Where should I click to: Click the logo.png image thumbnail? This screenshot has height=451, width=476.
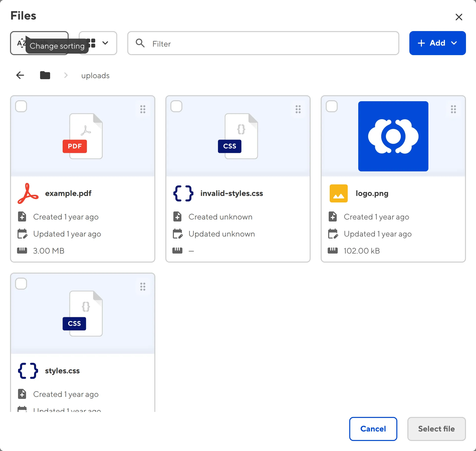click(393, 136)
